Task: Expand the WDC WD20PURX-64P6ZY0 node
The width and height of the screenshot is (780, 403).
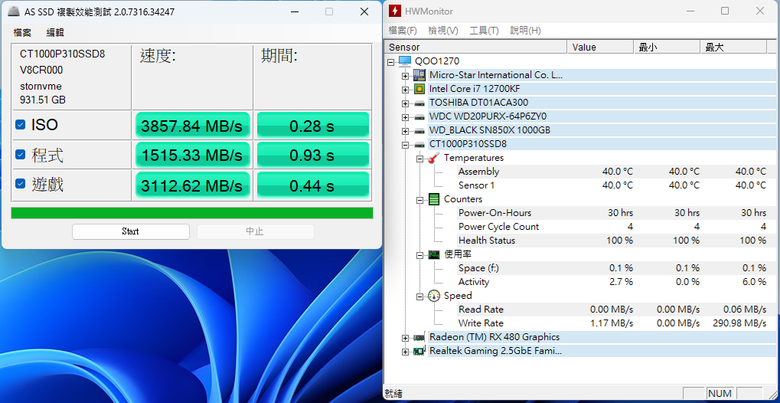Action: coord(405,117)
